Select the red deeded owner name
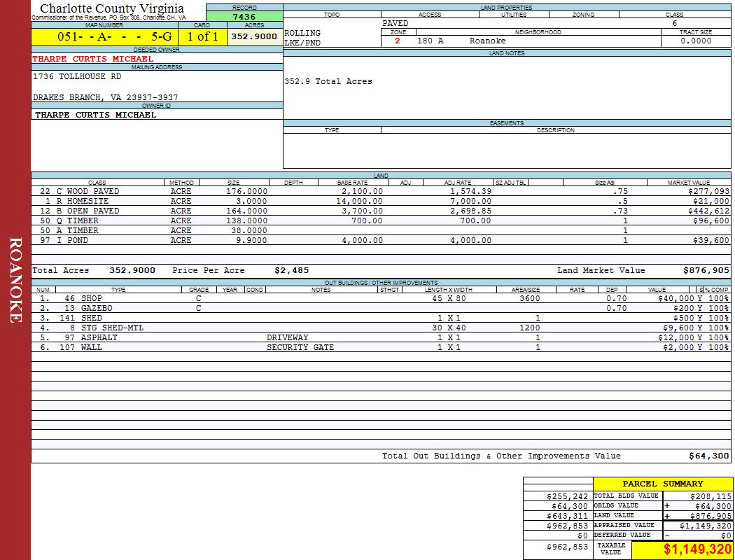This screenshot has height=560, width=735. pyautogui.click(x=92, y=59)
